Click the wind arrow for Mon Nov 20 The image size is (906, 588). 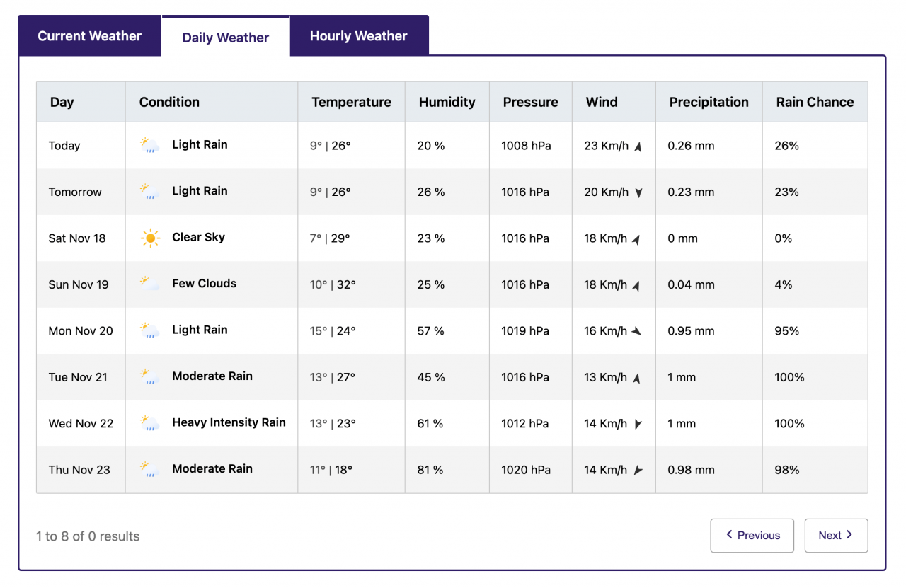point(635,330)
